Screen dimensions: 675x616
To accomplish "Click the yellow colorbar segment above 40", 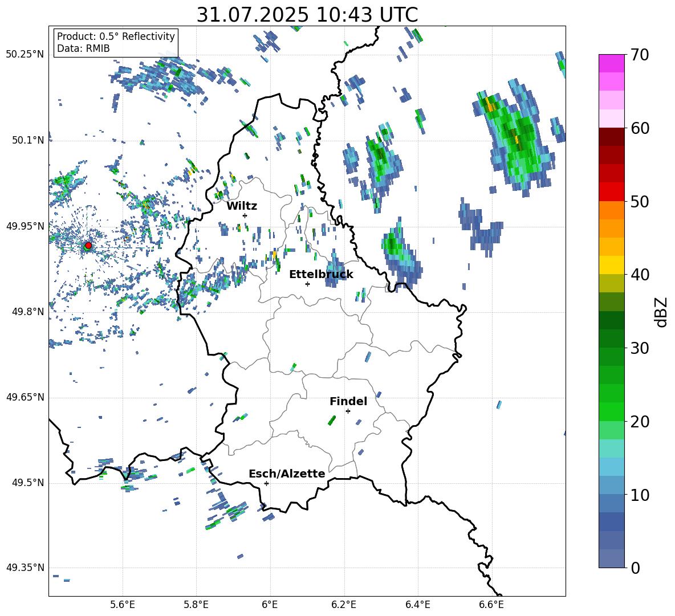I will (611, 265).
